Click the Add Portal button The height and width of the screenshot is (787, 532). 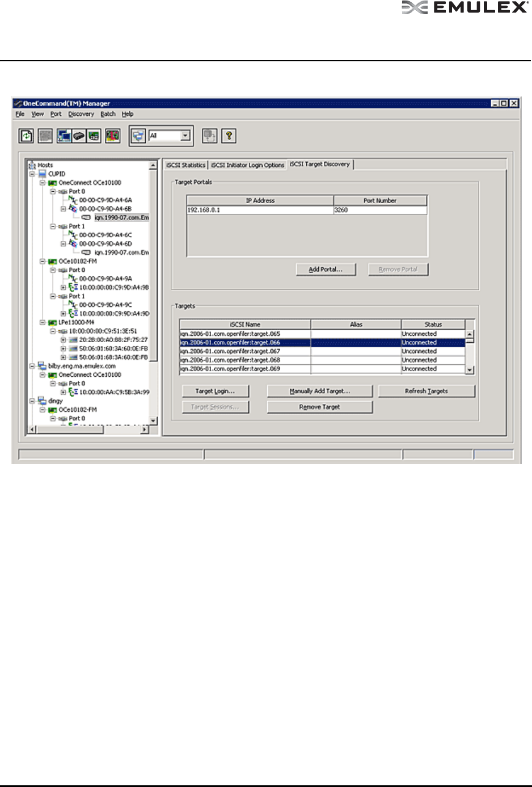[x=326, y=270]
